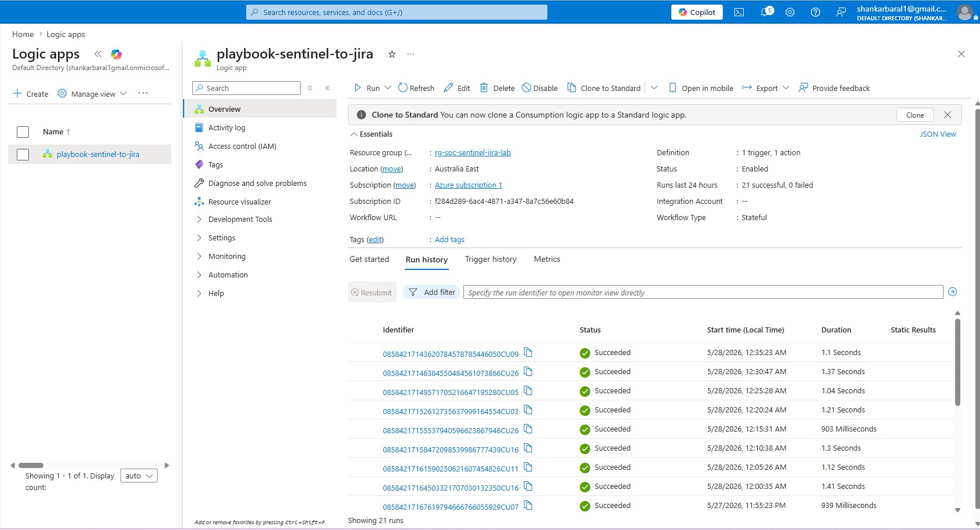This screenshot has width=980, height=530.
Task: Click Add filter button
Action: 432,292
